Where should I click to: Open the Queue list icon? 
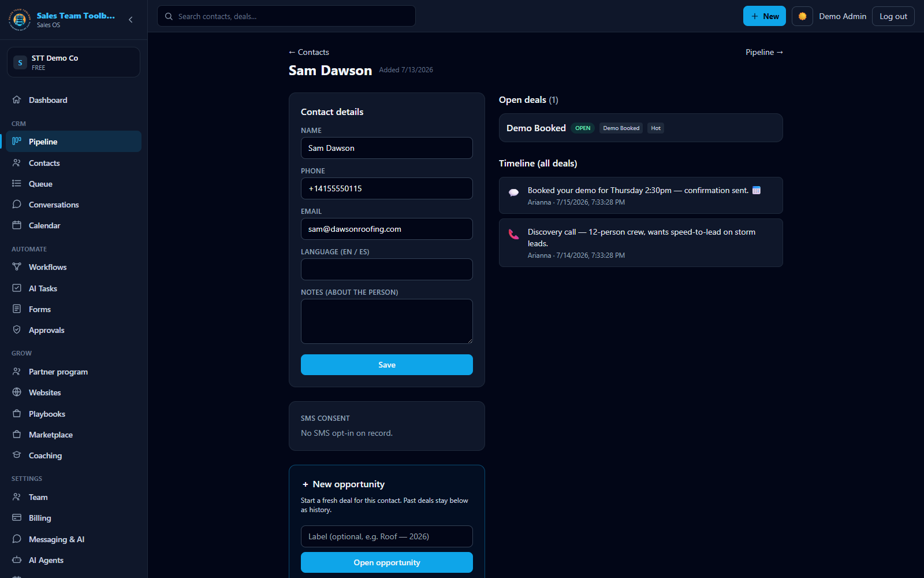coord(17,183)
